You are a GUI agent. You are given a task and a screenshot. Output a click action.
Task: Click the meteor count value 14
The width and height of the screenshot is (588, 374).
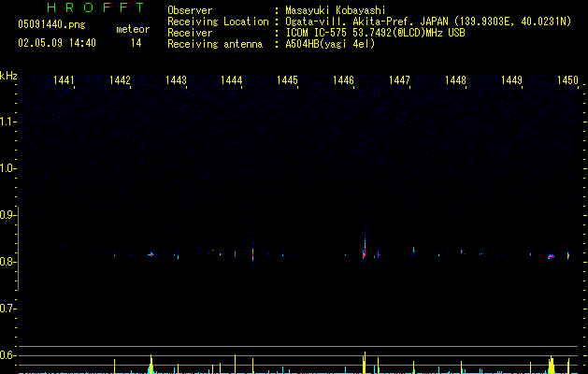tap(136, 43)
